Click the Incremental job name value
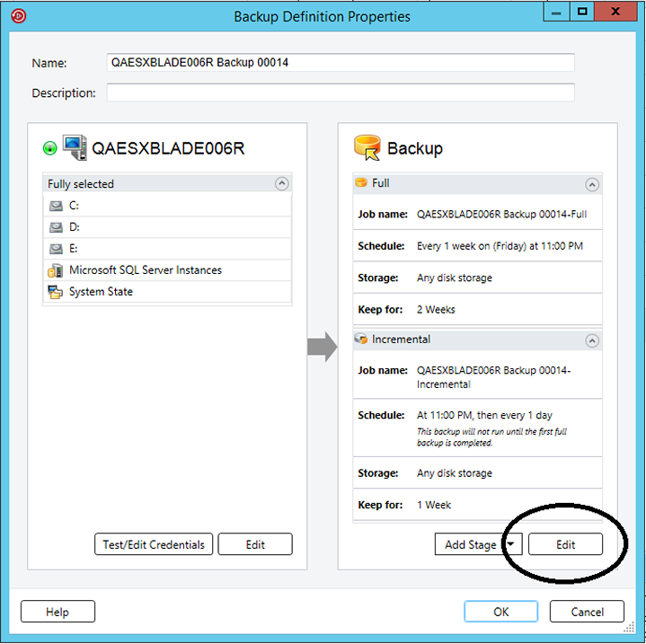The image size is (646, 644). tap(493, 377)
